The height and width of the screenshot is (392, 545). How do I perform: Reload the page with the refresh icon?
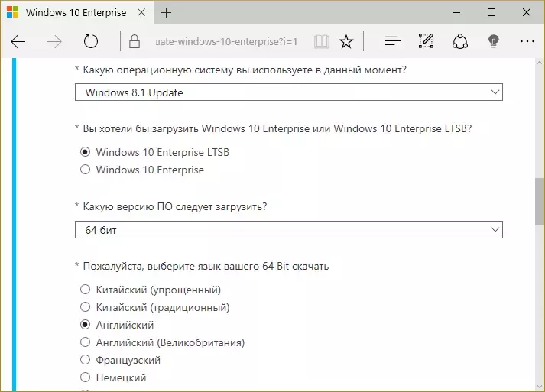coord(91,41)
